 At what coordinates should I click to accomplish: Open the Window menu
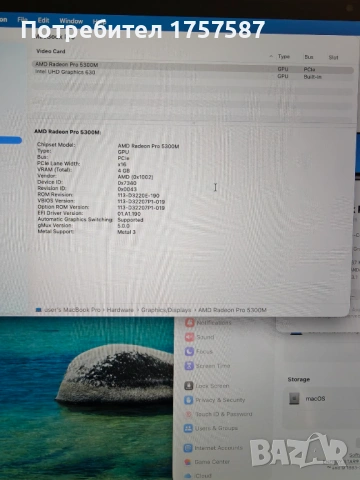point(71,21)
